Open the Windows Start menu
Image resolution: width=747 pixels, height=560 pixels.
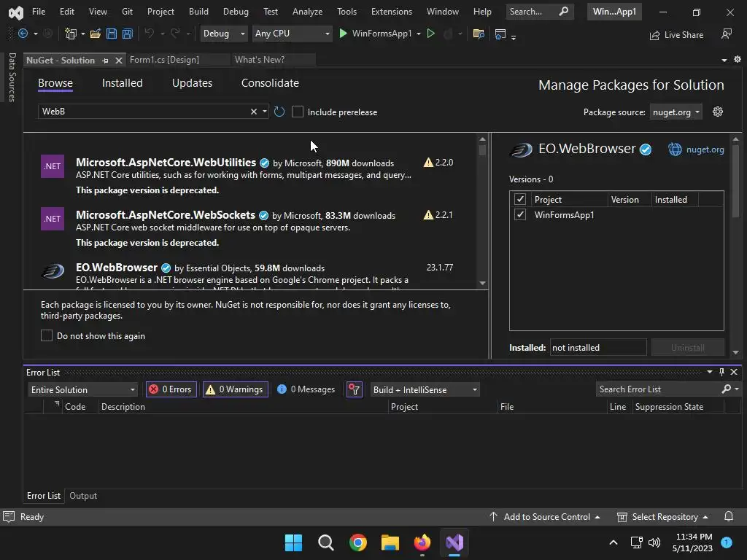[293, 542]
